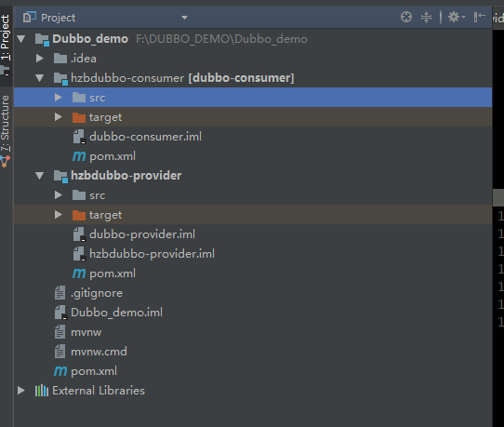Click the hzbdubbo-provider module folder icon

[x=60, y=177]
